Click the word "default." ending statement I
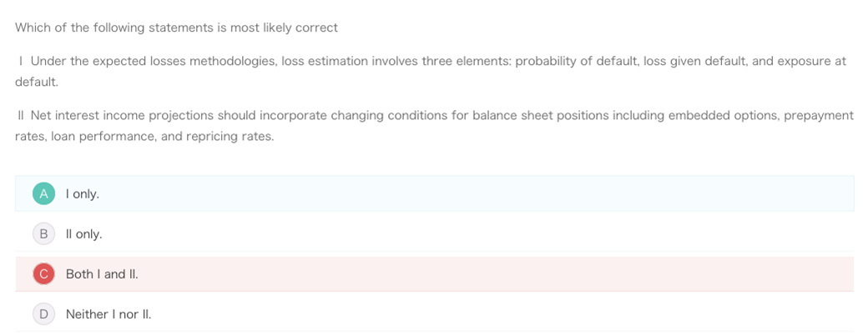 click(x=37, y=82)
